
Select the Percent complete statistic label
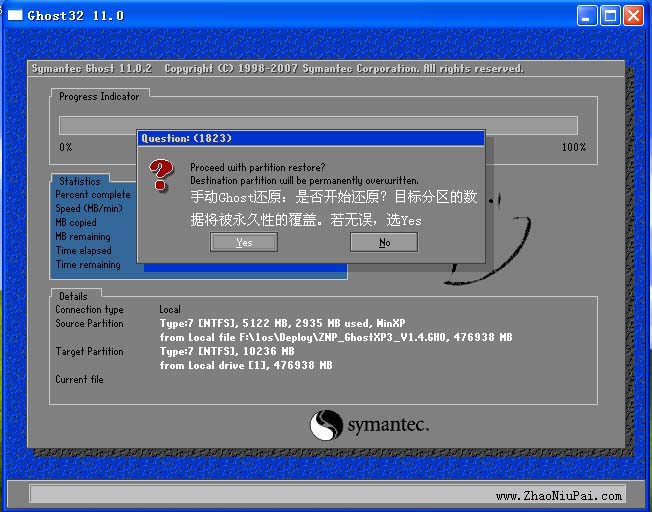(x=93, y=195)
